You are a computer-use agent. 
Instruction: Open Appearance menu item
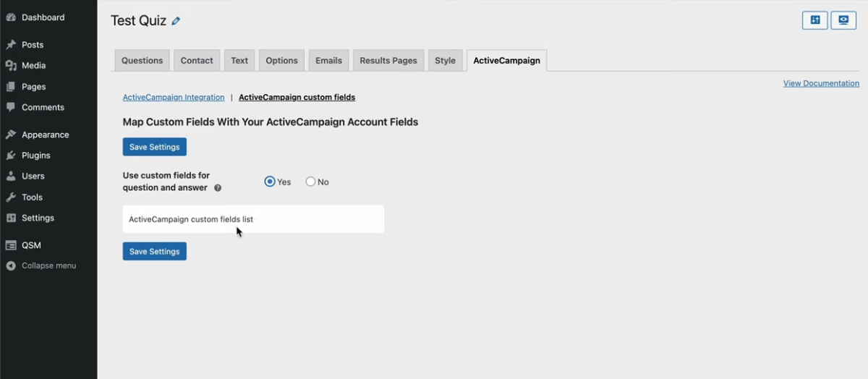45,135
